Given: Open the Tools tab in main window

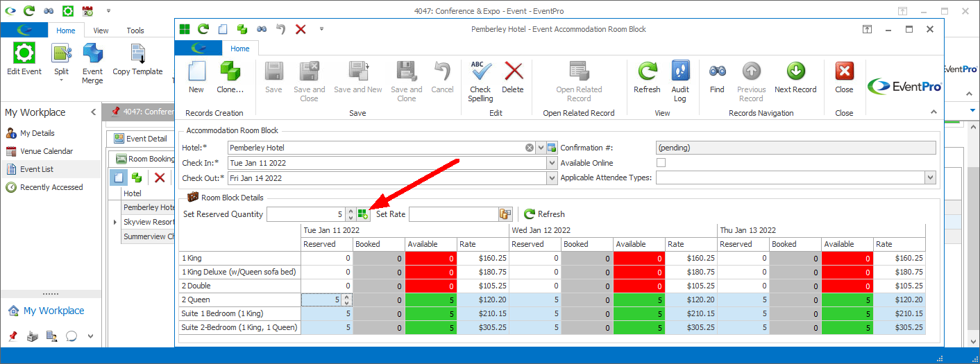Looking at the screenshot, I should click(135, 31).
